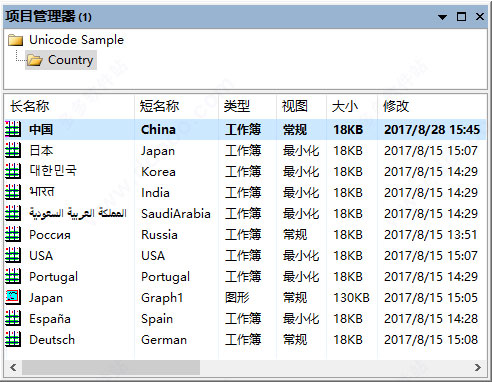Click the open Country folder icon

35,60
